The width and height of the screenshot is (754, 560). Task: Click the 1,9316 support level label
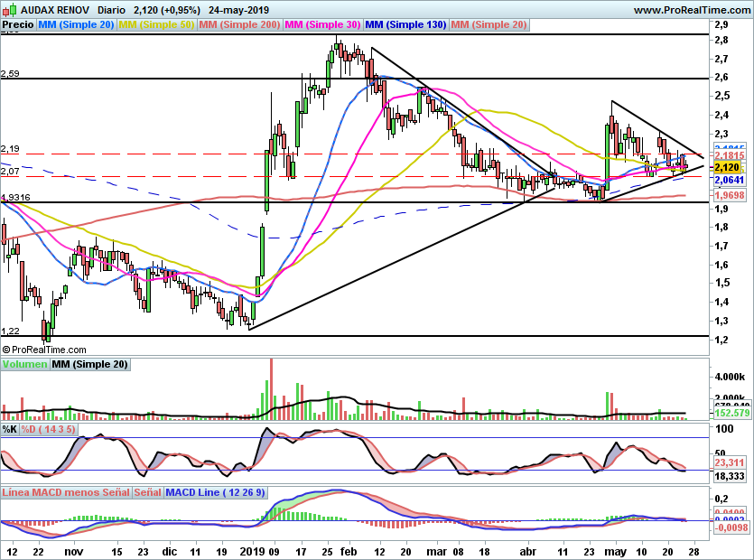tap(15, 197)
